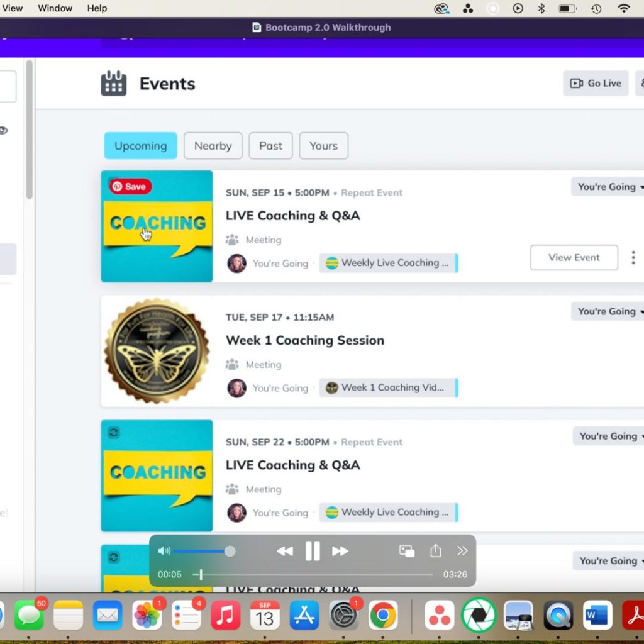Select the Nearby events tab

pos(213,146)
